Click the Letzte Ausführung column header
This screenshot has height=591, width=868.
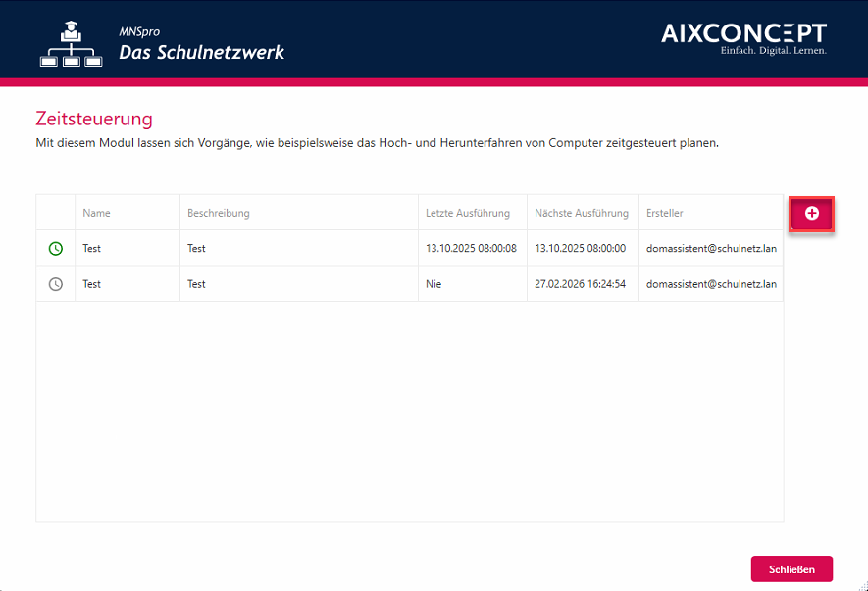467,213
